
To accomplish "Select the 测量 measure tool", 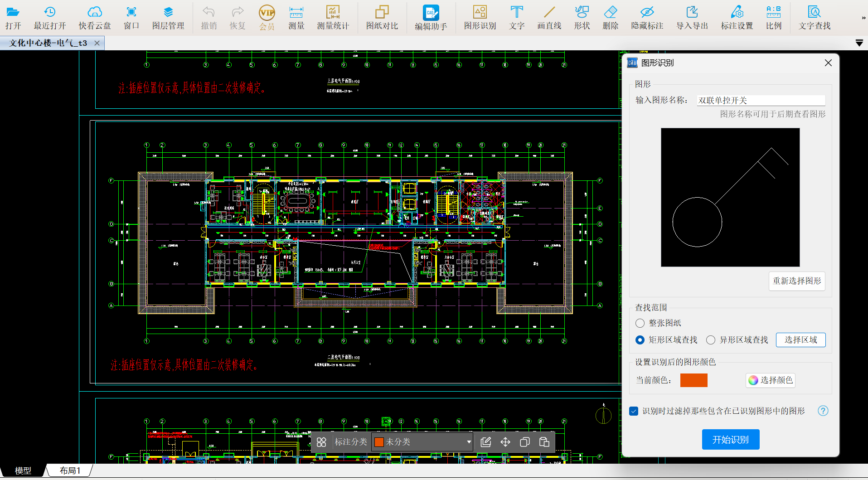I will 296,18.
